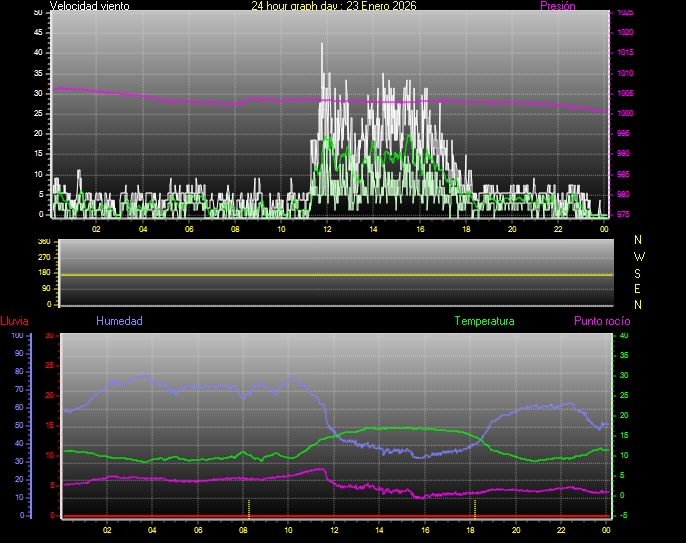Click the 100 value on humidity axis
This screenshot has height=543, width=686.
click(x=17, y=336)
